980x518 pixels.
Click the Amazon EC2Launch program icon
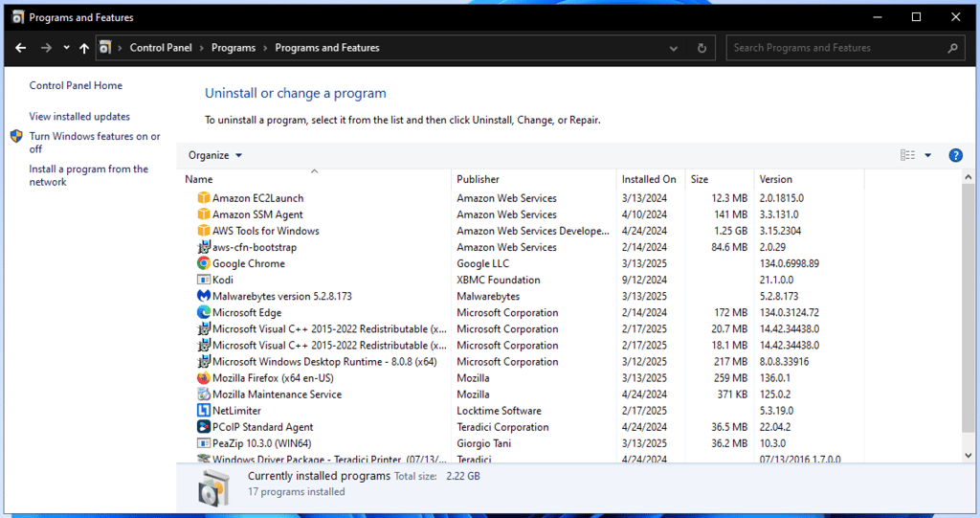click(203, 197)
